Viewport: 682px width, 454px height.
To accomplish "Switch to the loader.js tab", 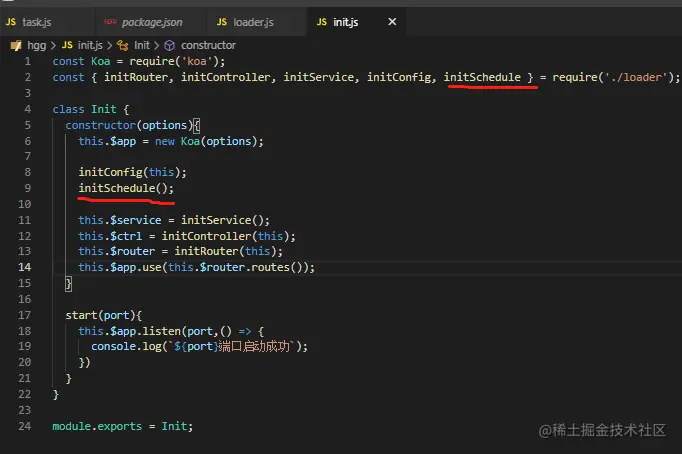I will (x=256, y=22).
